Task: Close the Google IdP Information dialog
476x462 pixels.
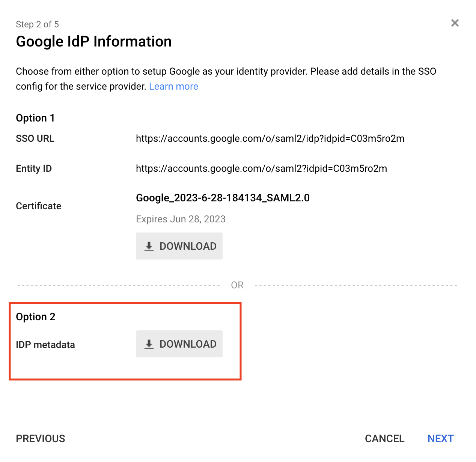Action: pos(455,23)
